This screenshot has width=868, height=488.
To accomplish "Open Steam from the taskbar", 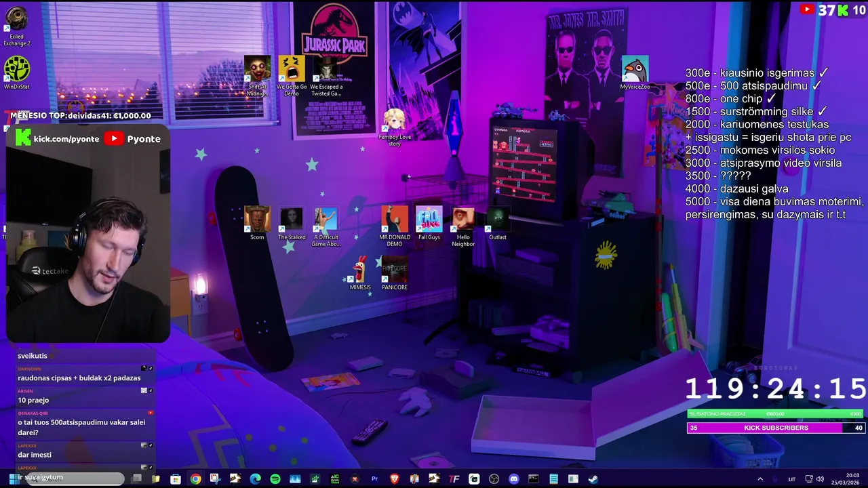I will coord(593,479).
